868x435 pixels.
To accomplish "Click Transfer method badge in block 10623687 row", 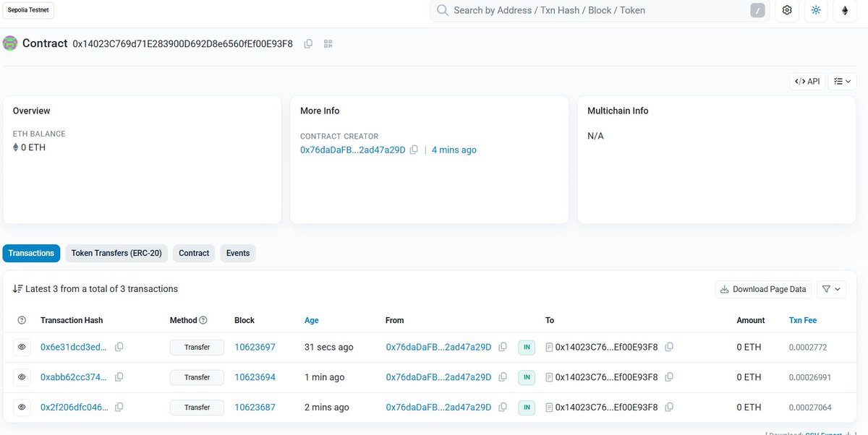I will (197, 408).
